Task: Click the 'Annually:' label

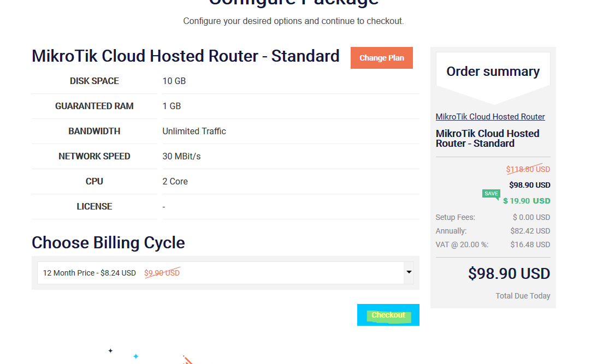Action: 451,231
